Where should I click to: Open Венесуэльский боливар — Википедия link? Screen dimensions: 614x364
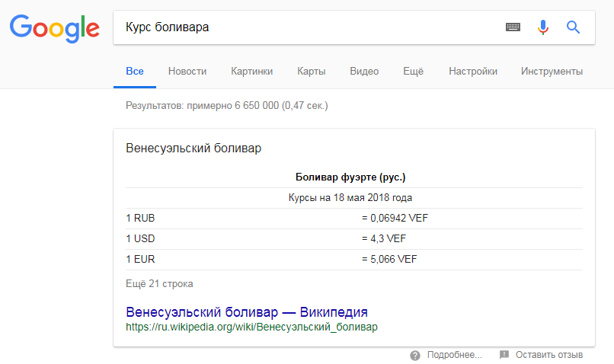pos(247,312)
